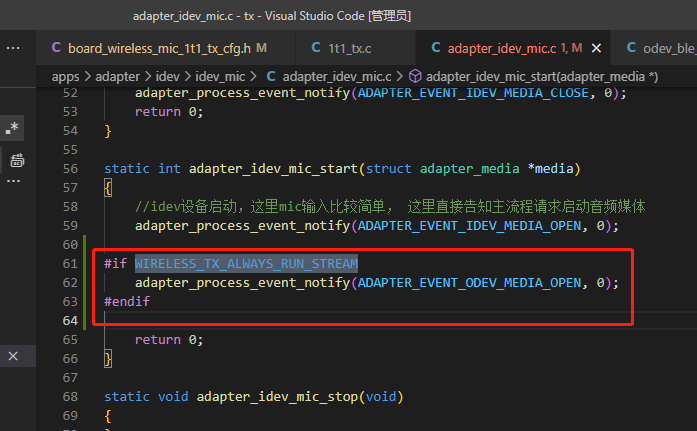Select the apps breadcrumb segment
Image resolution: width=697 pixels, height=431 pixels.
tap(65, 77)
